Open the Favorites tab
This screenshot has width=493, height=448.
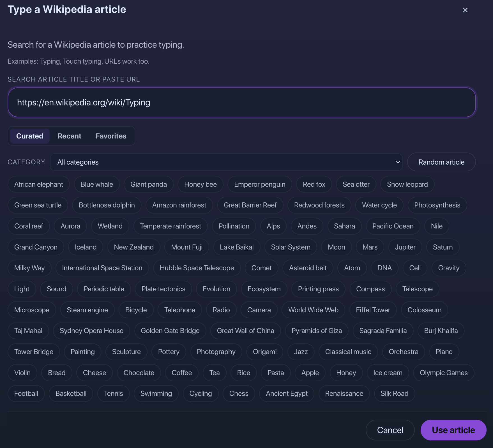pos(111,136)
